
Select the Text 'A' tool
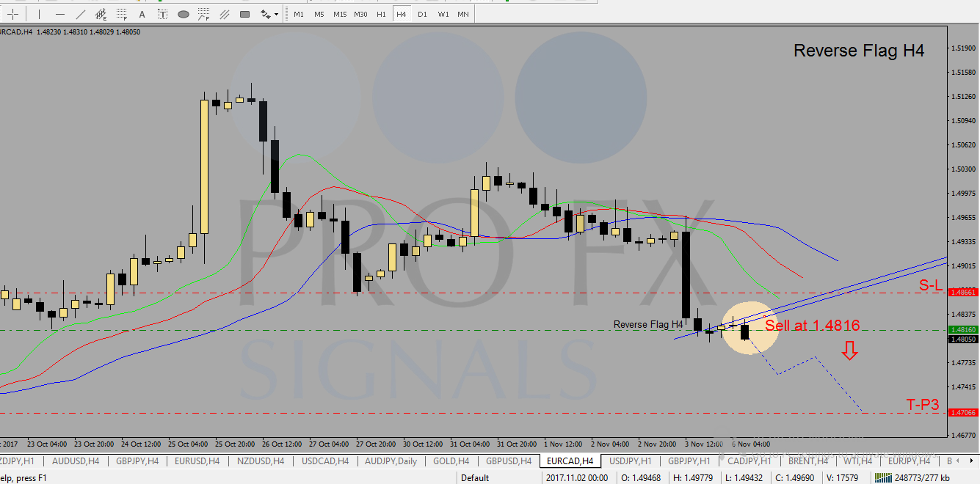click(x=142, y=14)
